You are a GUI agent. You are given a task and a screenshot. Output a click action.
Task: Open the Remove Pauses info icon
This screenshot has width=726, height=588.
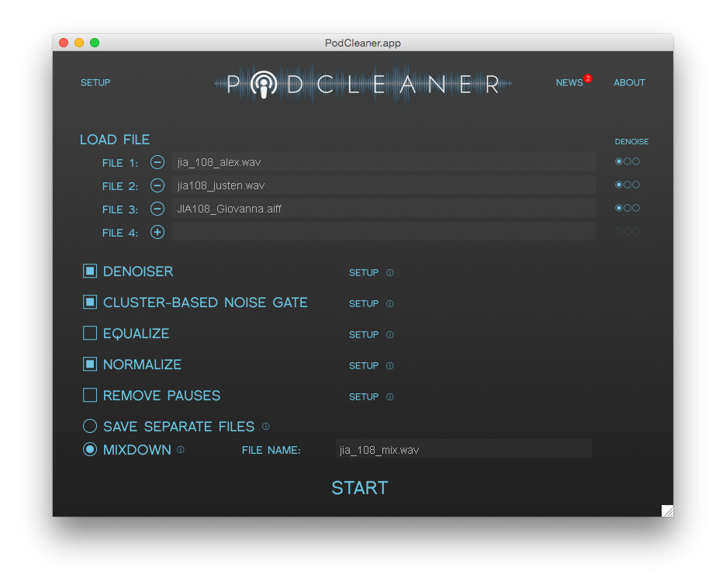pos(390,397)
